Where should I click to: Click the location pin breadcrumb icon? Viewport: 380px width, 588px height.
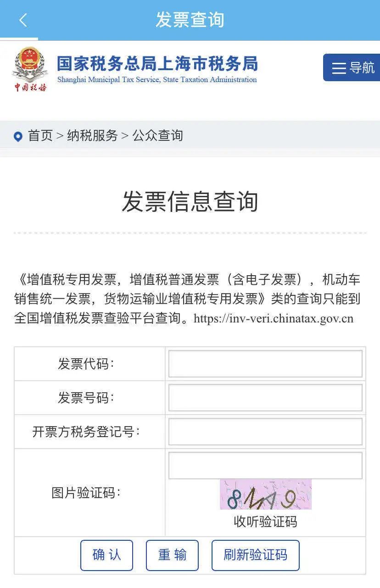[x=18, y=136]
